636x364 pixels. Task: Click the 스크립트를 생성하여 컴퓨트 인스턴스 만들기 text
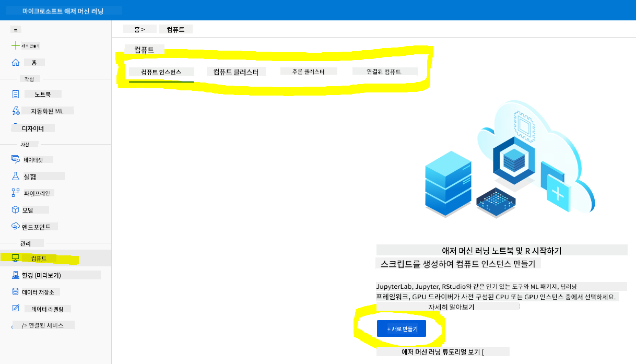point(458,263)
